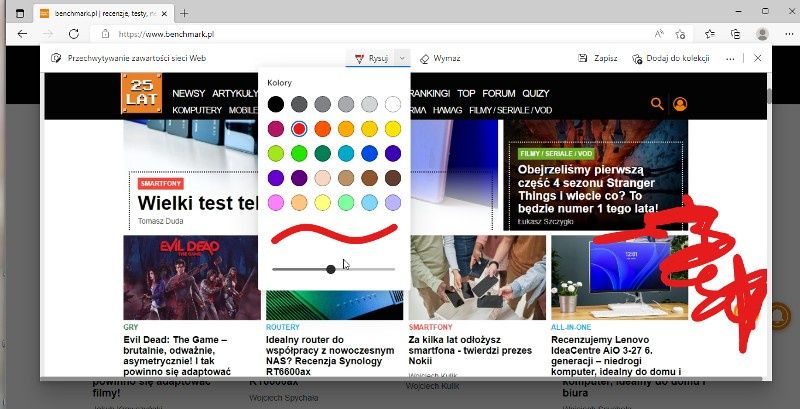Open Evil Dead: The Game headline
Viewport: 800px width, 409px height.
coord(178,355)
